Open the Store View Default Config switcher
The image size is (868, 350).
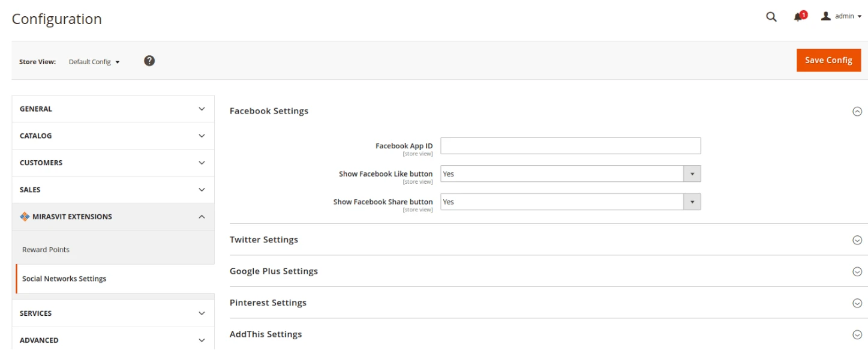tap(94, 62)
